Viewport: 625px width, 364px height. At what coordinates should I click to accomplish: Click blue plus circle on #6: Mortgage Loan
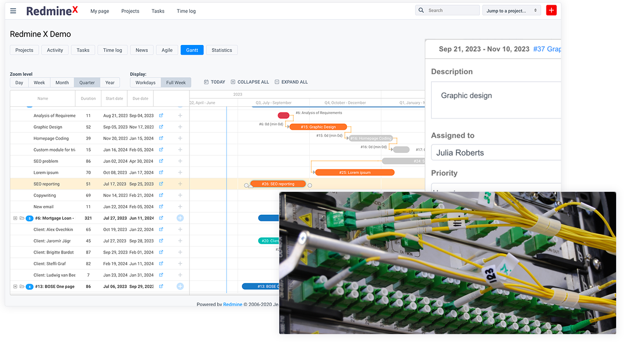pos(180,218)
